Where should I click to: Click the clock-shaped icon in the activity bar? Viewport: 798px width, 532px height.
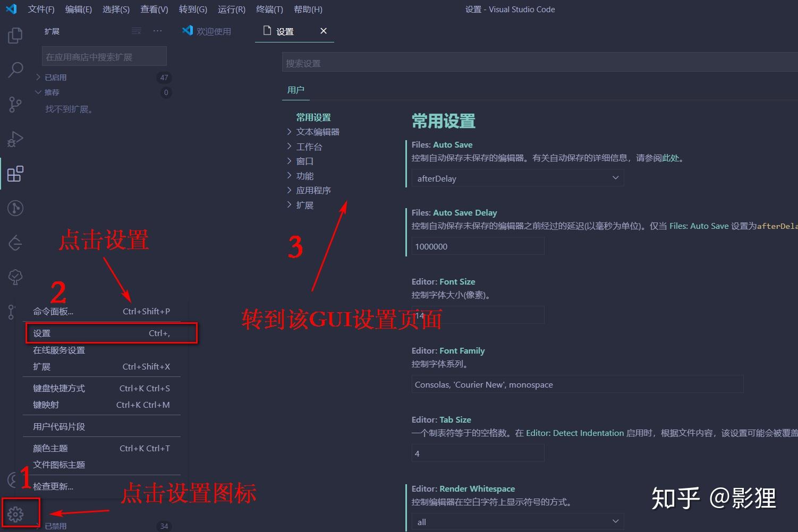pyautogui.click(x=15, y=208)
